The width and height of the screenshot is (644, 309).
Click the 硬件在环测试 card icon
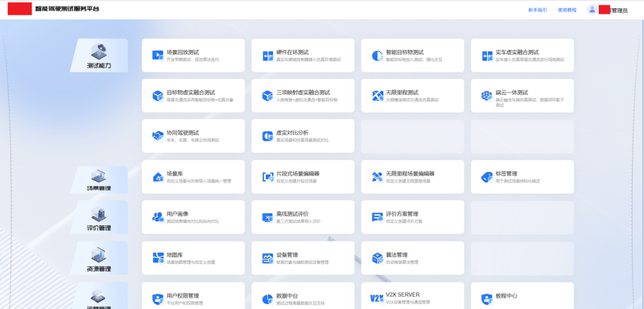pyautogui.click(x=268, y=56)
